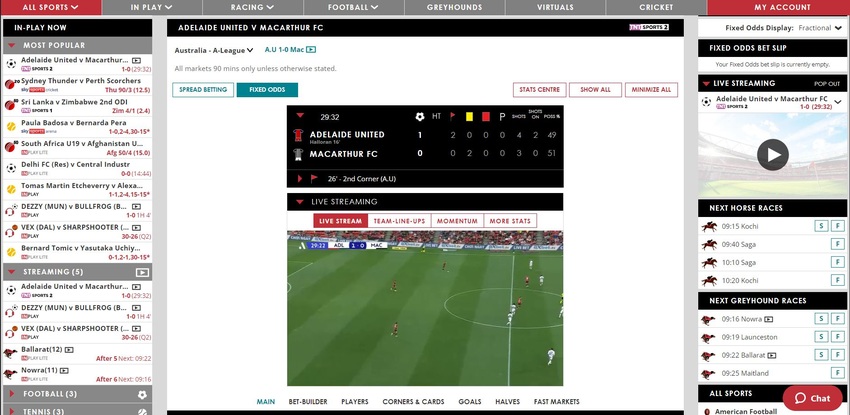Open the Australia - A-League dropdown
The image size is (850, 415).
[x=214, y=50]
